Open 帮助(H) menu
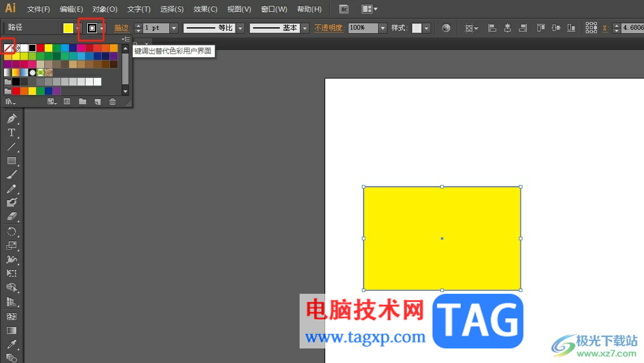The width and height of the screenshot is (644, 363). pos(309,9)
